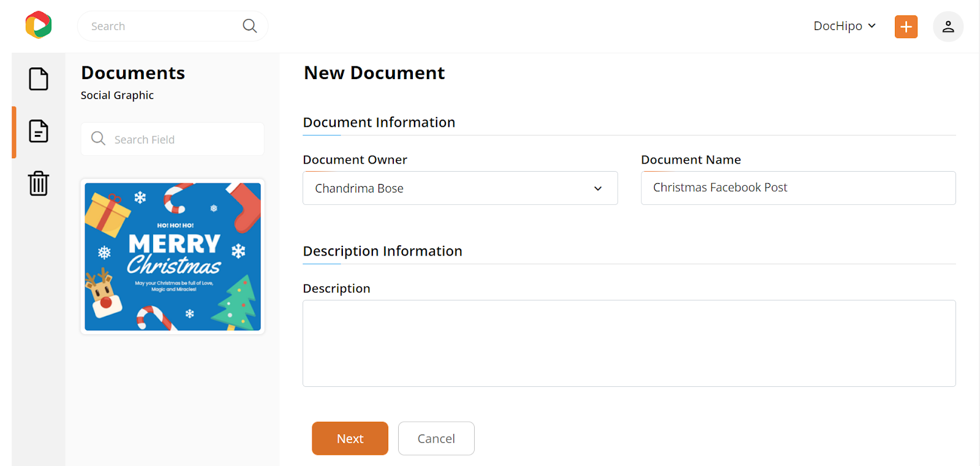Click the Next button
Viewport: 980px width, 466px height.
[x=350, y=438]
